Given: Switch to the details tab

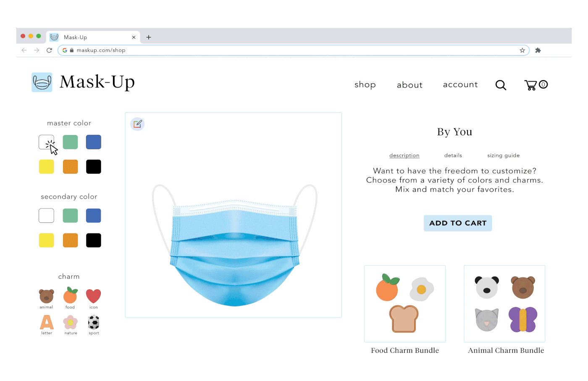Looking at the screenshot, I should 453,156.
